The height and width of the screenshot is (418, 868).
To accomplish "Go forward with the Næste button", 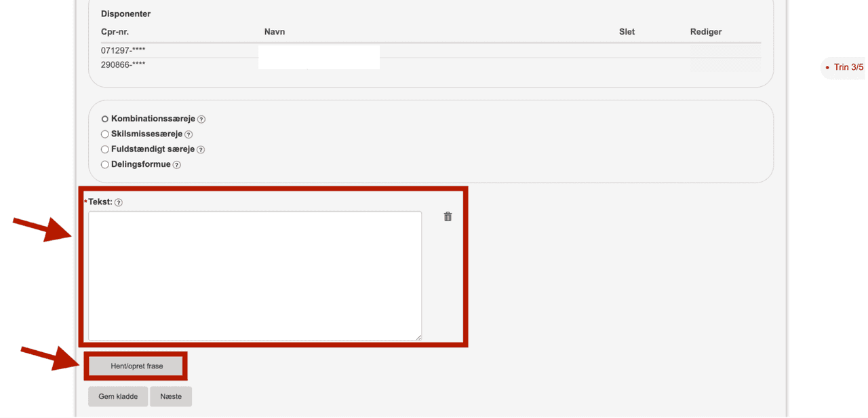I will pyautogui.click(x=171, y=396).
